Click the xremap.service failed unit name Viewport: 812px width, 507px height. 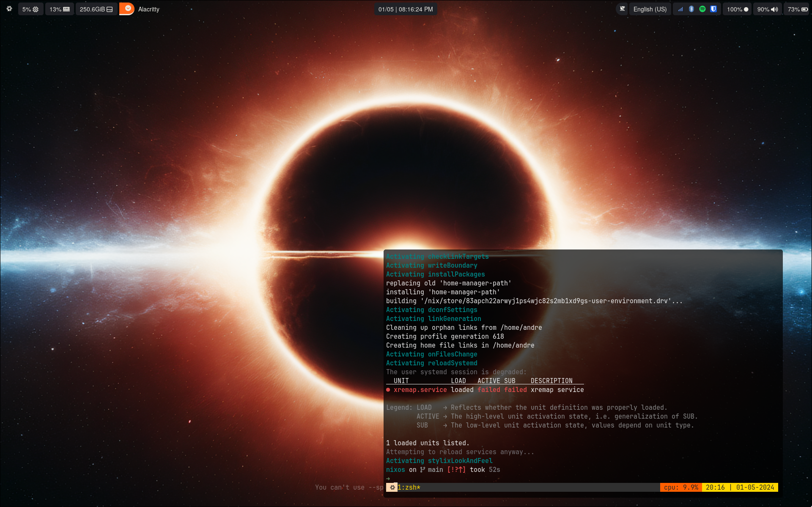(420, 390)
